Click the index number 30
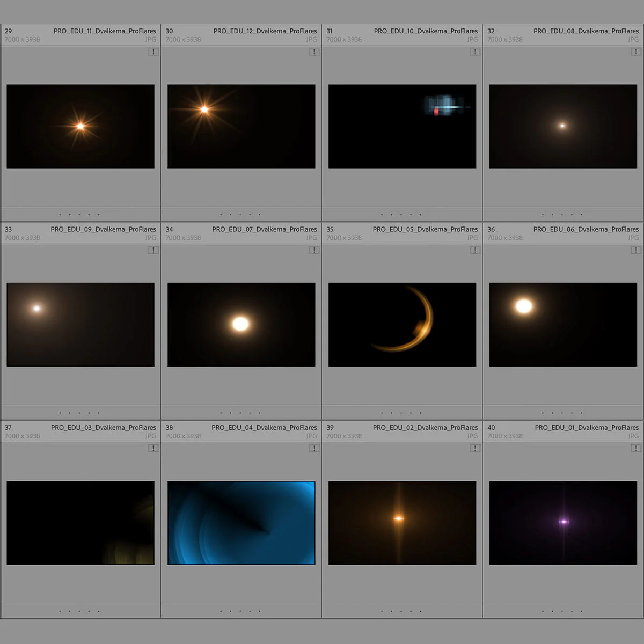The width and height of the screenshot is (644, 644). [x=169, y=31]
